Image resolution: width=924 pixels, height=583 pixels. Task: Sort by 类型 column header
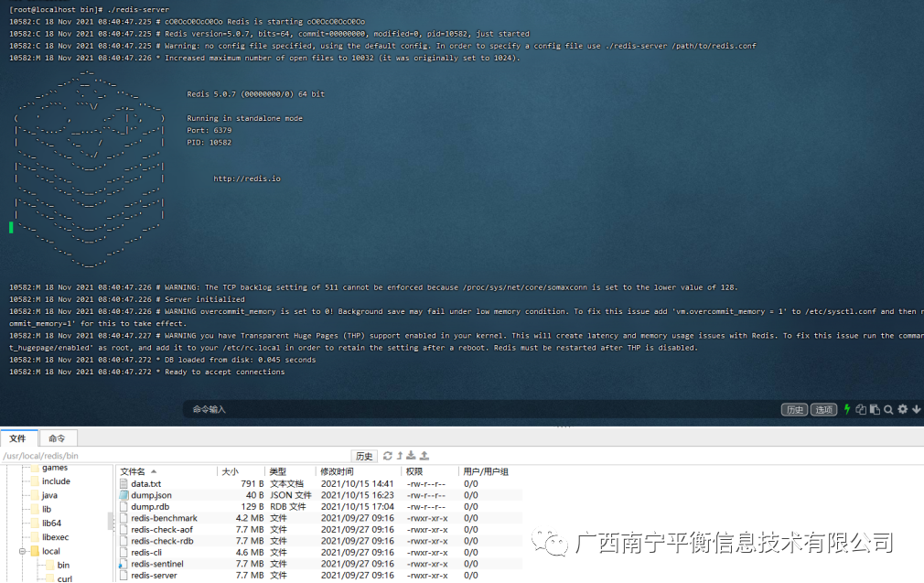point(277,471)
